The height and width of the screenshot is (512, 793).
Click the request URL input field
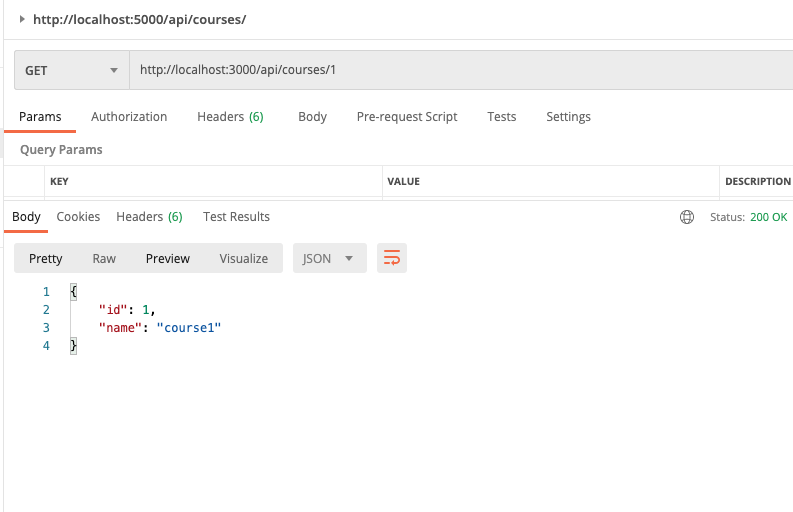point(461,70)
